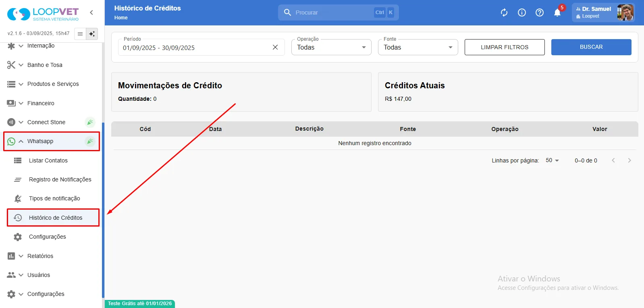Click the Listar Contatos list icon
The image size is (644, 308).
(18, 160)
